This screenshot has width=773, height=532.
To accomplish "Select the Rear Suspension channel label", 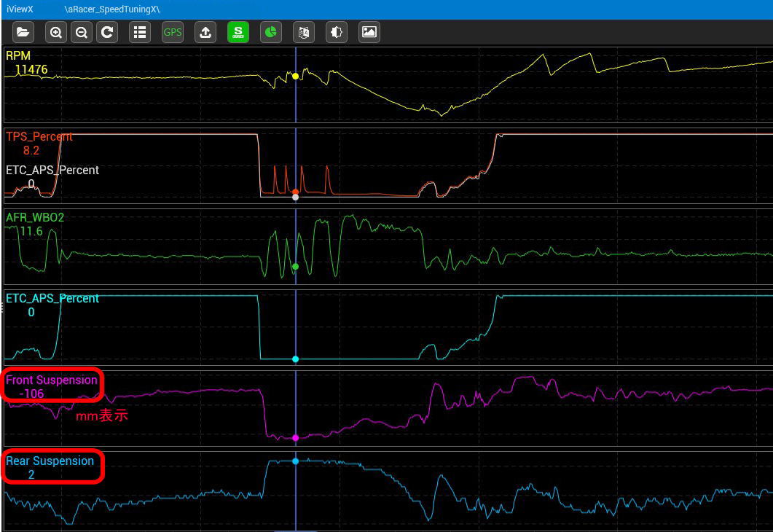I will pyautogui.click(x=50, y=461).
